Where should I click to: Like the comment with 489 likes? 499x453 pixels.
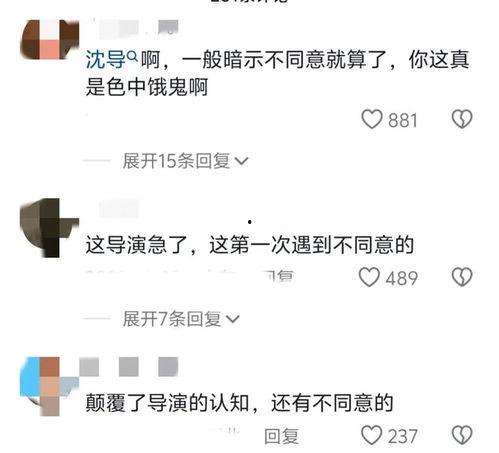coord(369,277)
